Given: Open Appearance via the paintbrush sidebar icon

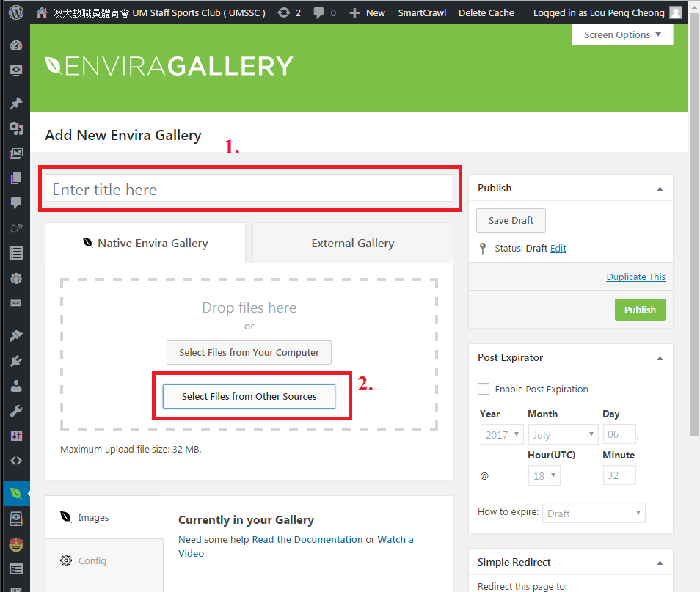Looking at the screenshot, I should pos(16,335).
